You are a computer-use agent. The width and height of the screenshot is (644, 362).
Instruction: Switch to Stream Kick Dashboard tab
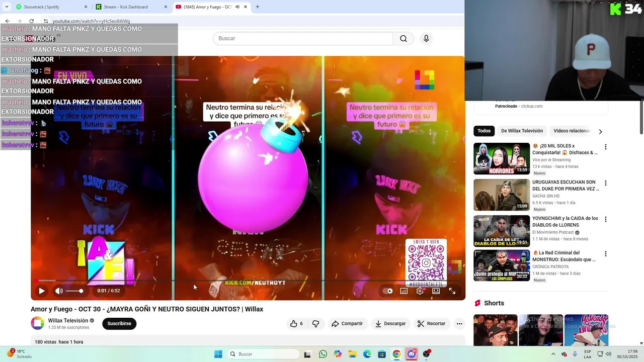click(132, 7)
